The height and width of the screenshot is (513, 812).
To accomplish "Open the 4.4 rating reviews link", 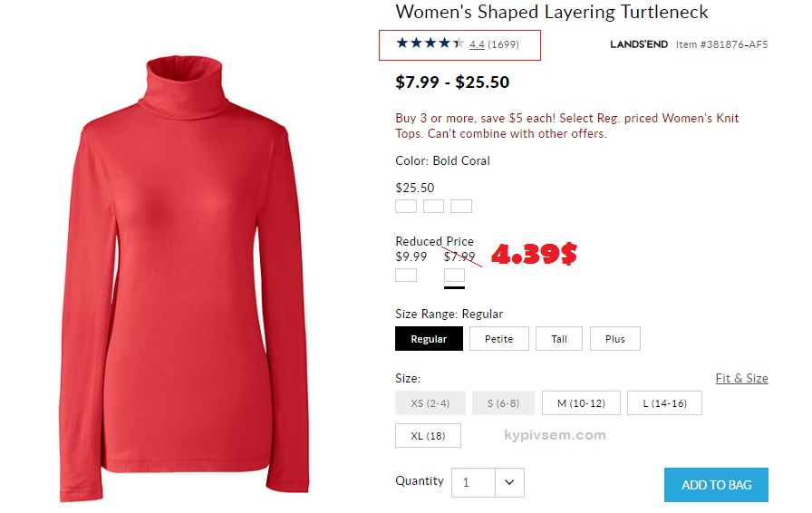I will coord(477,44).
